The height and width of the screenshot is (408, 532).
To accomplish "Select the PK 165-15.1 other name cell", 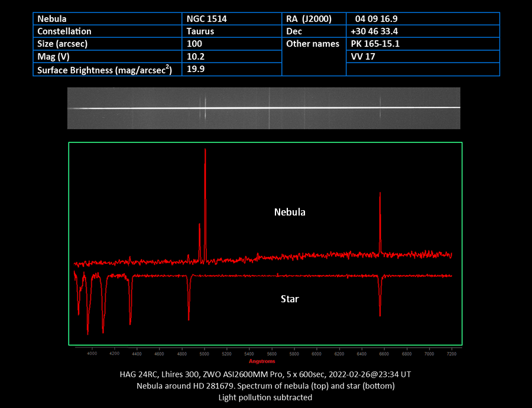I will pos(423,44).
